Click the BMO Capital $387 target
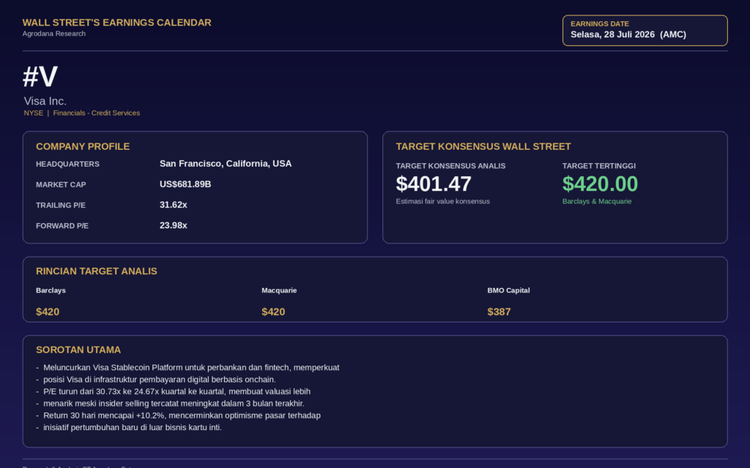 pos(499,312)
